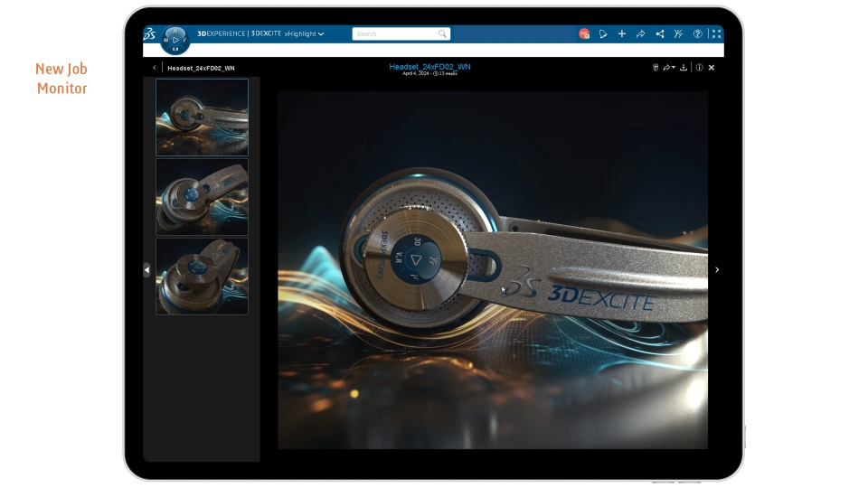Image resolution: width=868 pixels, height=488 pixels.
Task: Toggle fullscreen with four-arrows icon
Action: point(716,33)
